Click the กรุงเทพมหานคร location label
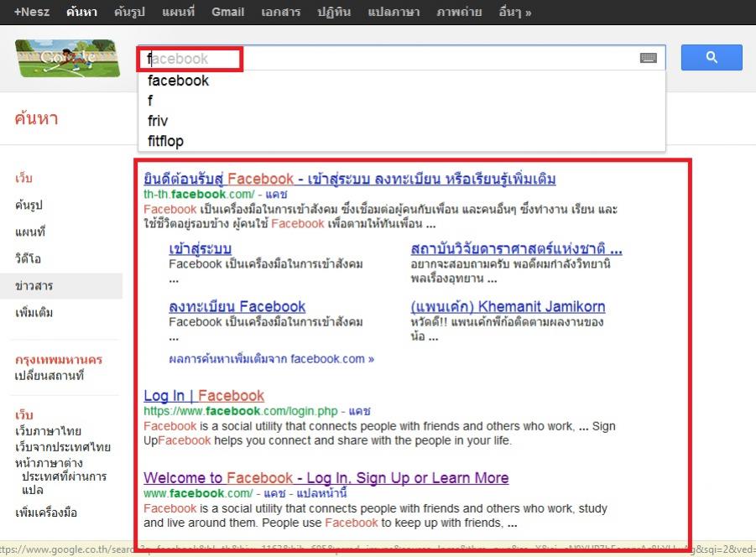 click(x=59, y=360)
